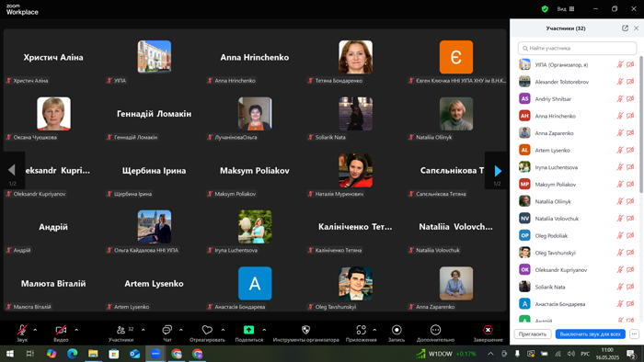The width and height of the screenshot is (644, 362).
Task: Focus the Найти участника search field
Action: (577, 48)
